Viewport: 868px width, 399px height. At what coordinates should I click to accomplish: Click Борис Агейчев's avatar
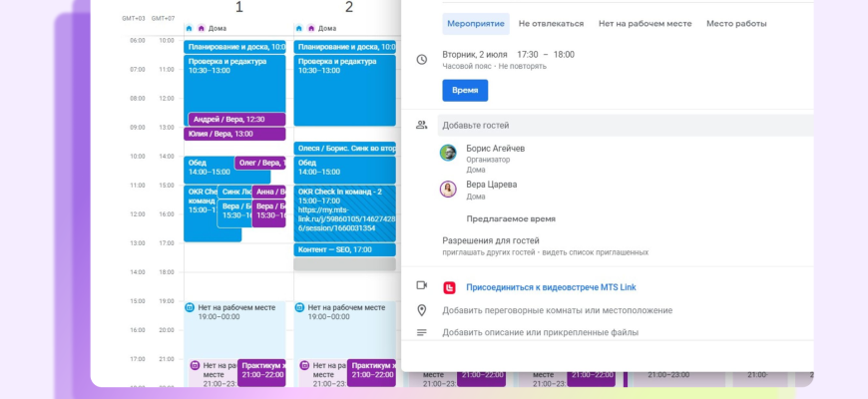[449, 153]
